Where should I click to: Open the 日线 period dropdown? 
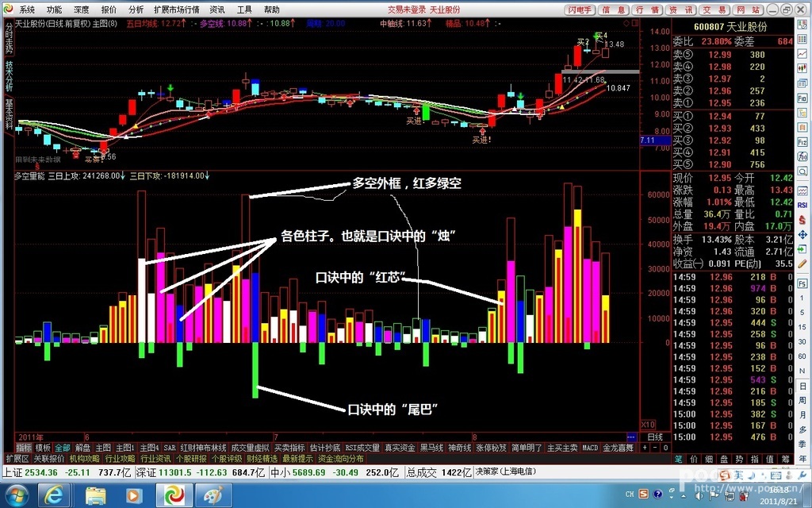click(x=655, y=437)
